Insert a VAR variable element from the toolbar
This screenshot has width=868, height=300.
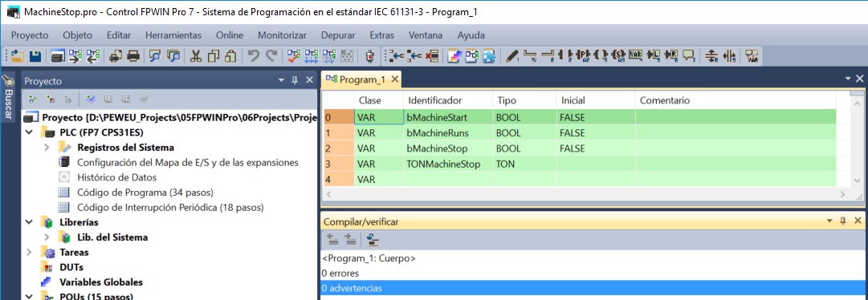635,55
